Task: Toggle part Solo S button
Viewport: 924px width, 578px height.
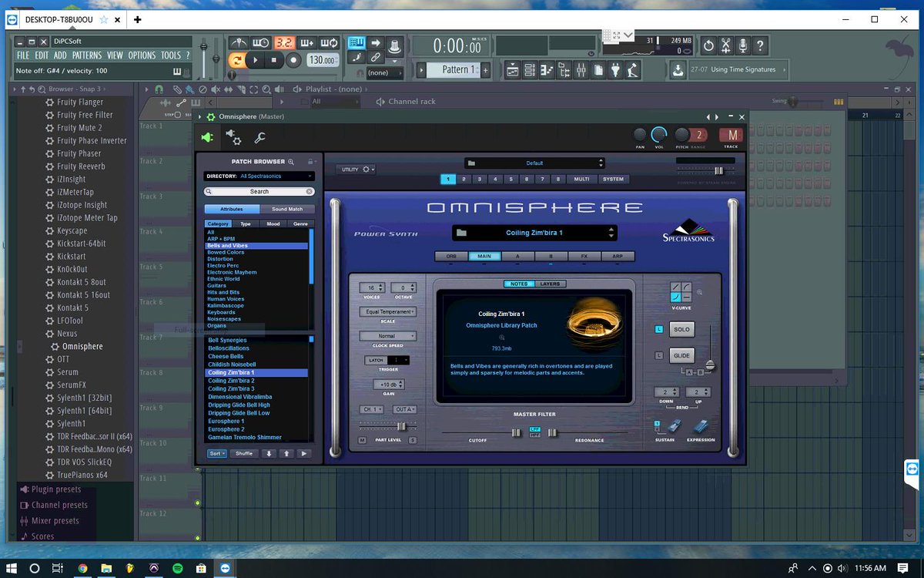Action: [x=413, y=440]
